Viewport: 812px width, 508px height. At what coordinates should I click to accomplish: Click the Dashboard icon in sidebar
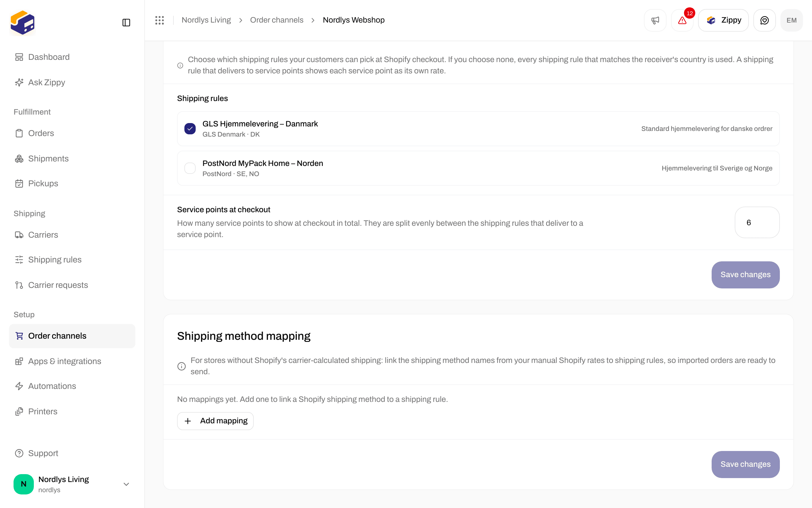coord(19,57)
